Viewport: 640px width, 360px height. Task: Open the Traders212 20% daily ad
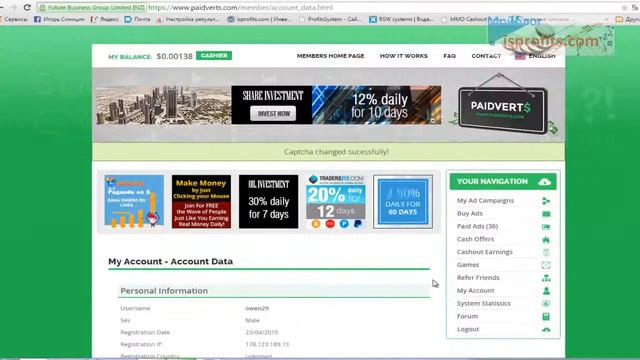[336, 202]
